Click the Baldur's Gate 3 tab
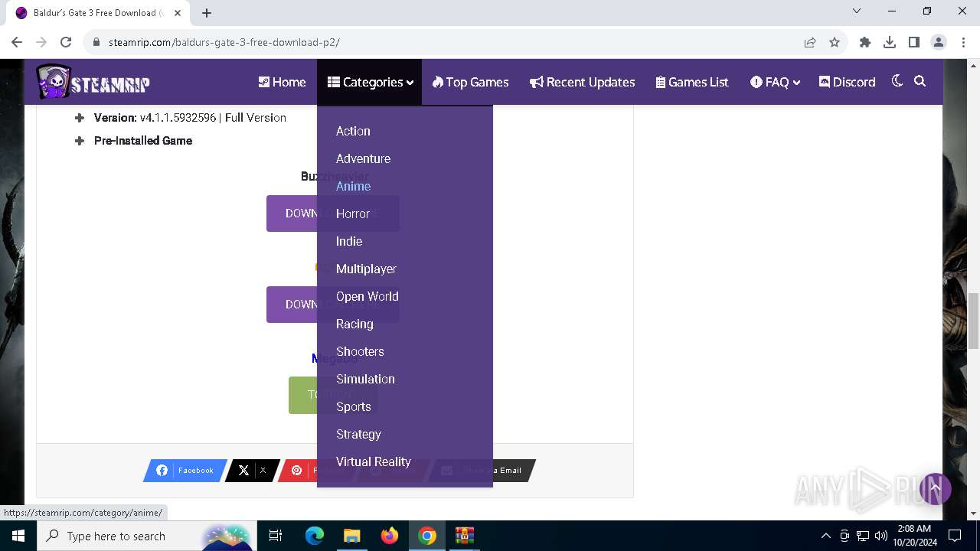The width and height of the screenshot is (980, 551). (x=98, y=13)
